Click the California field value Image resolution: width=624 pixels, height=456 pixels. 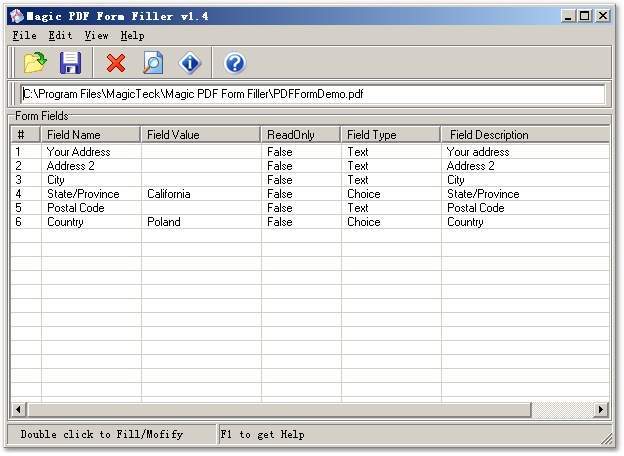click(169, 194)
